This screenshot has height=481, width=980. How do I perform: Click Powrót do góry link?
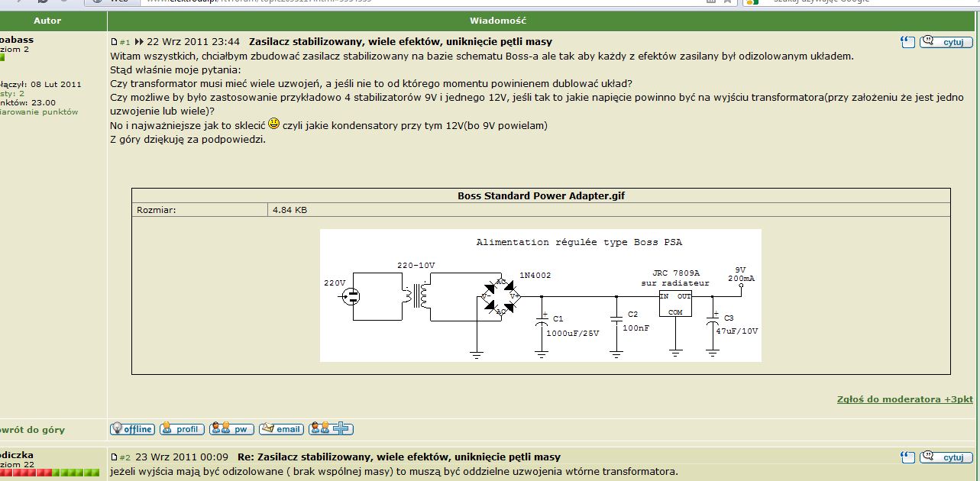coord(32,430)
